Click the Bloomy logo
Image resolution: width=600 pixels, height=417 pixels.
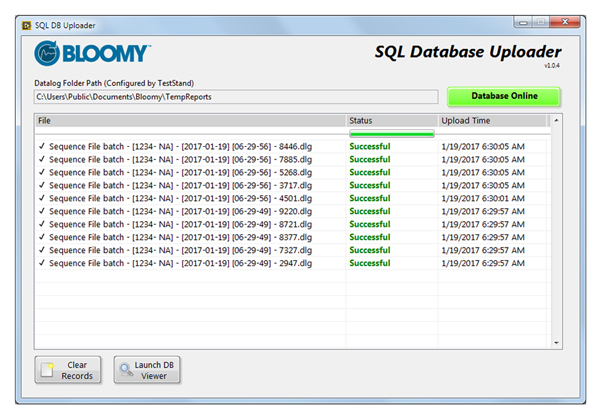tap(93, 53)
